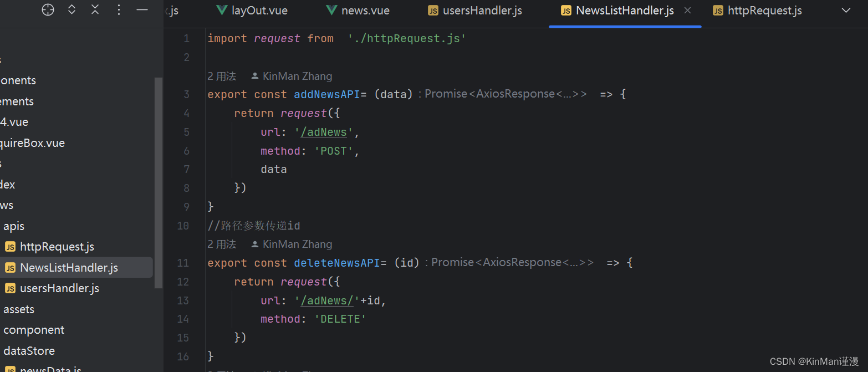Click the '2 用法' usages hint above addNewsAPI
The width and height of the screenshot is (868, 372).
tap(222, 76)
